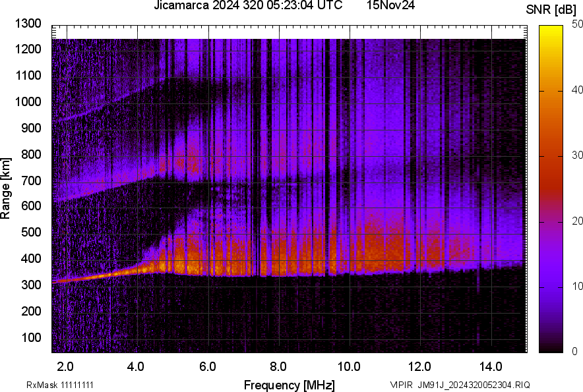Click the 1300 tick on the range axis
583x392 pixels.
[28, 24]
